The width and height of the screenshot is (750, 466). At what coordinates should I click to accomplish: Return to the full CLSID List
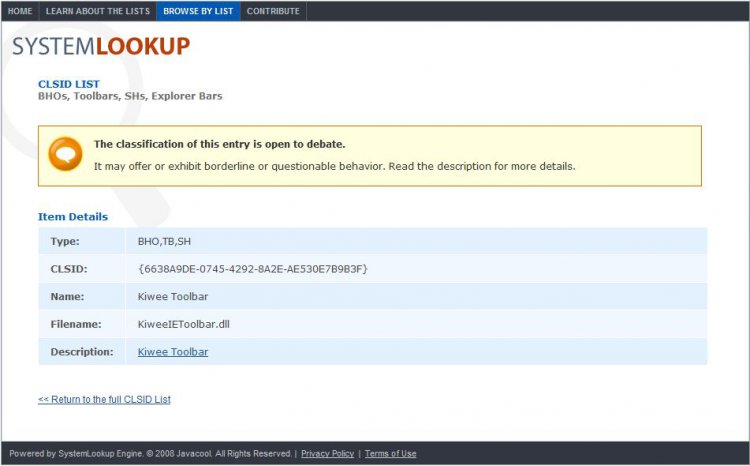104,399
